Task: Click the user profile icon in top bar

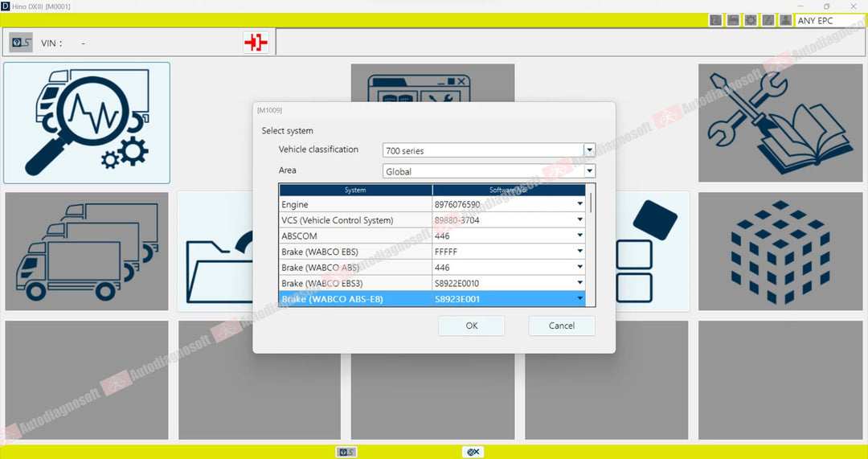Action: [x=785, y=20]
